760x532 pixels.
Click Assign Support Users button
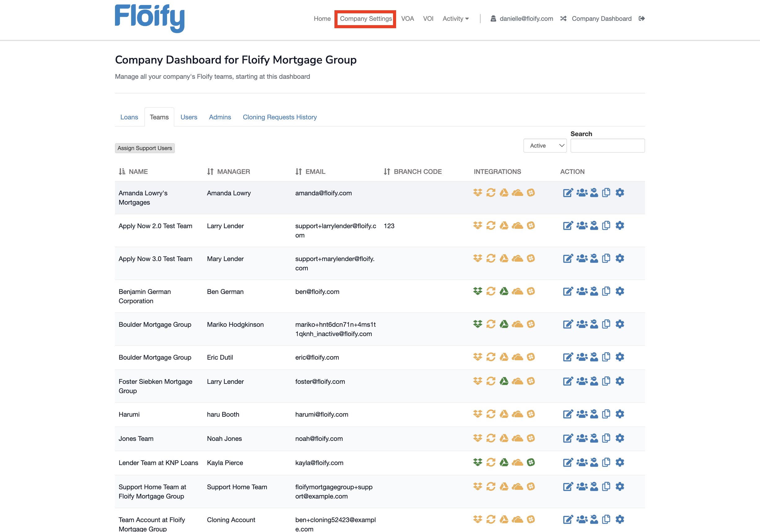pos(145,148)
